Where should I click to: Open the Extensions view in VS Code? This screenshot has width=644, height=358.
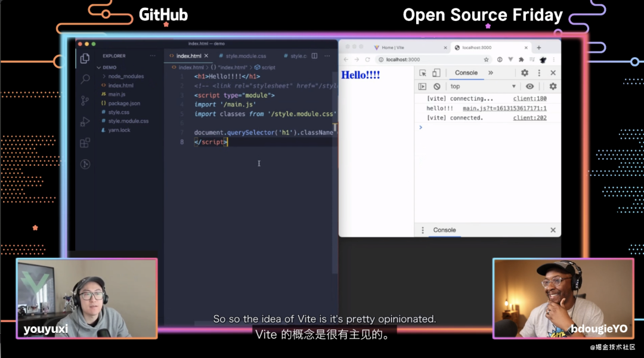coord(85,143)
